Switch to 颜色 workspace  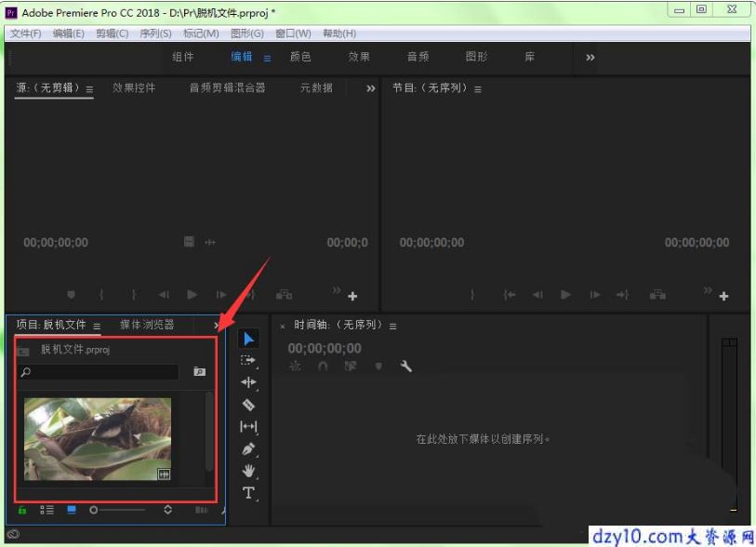click(300, 57)
